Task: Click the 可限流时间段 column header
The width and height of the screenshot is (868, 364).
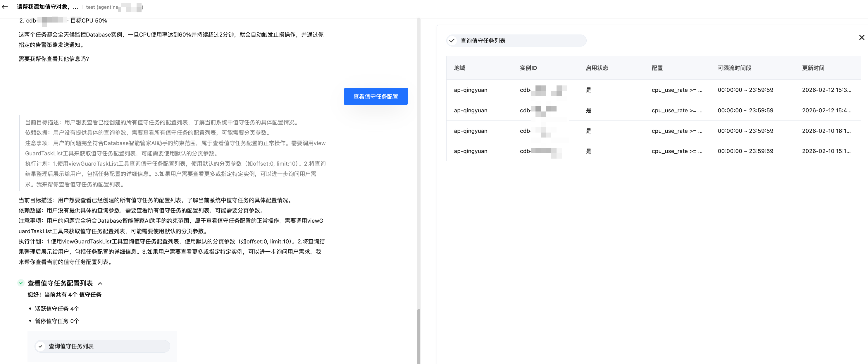Action: coord(734,68)
